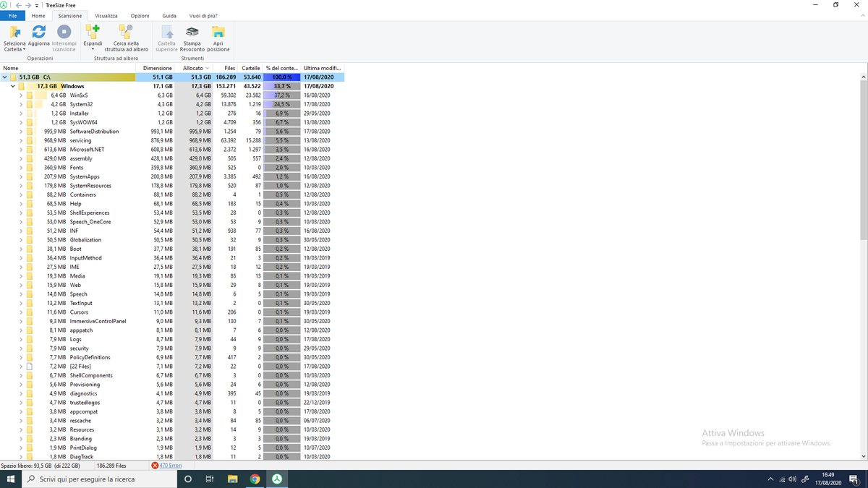Switch to the Opzioni tab

coord(140,15)
